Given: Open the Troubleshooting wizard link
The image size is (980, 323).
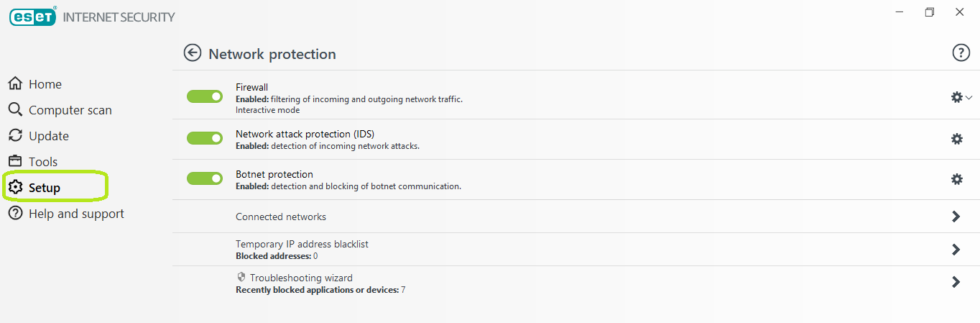Looking at the screenshot, I should click(300, 278).
